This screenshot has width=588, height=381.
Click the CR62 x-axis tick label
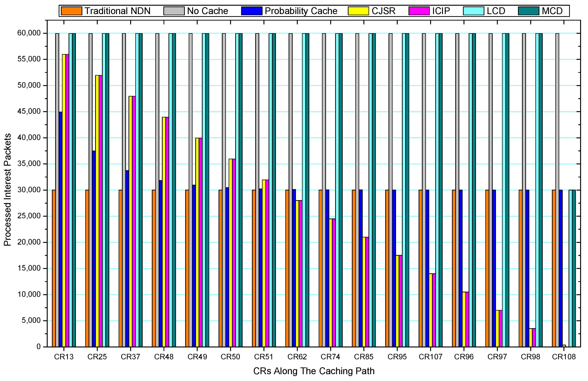tap(297, 357)
